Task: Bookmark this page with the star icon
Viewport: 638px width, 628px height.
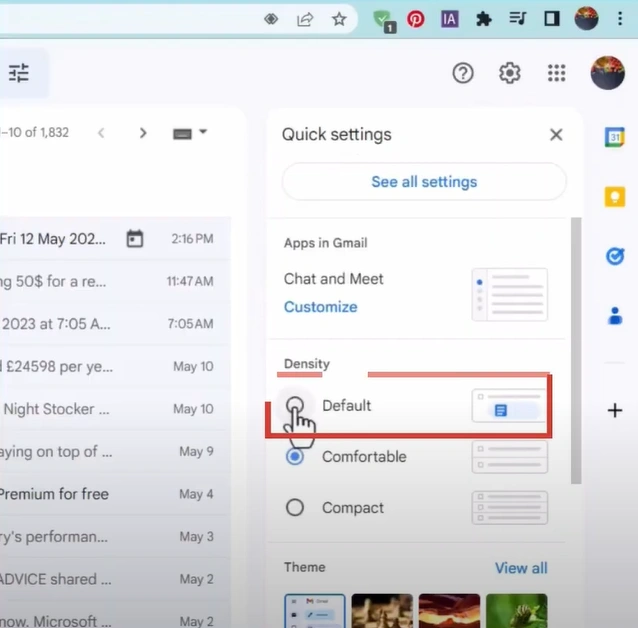Action: 339,19
